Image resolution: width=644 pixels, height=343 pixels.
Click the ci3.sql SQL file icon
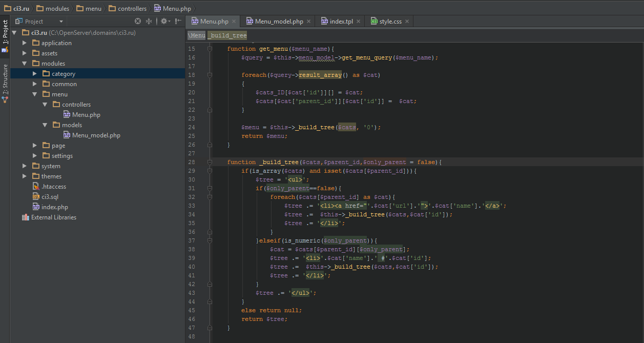(36, 197)
